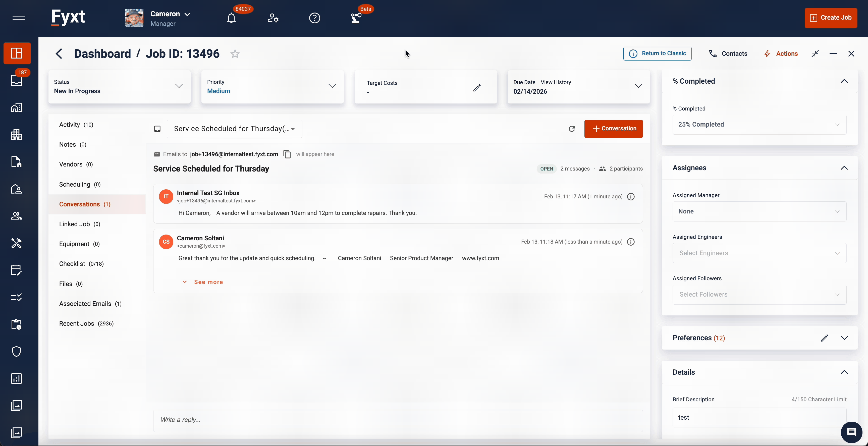Open the Activity tab

(x=69, y=125)
